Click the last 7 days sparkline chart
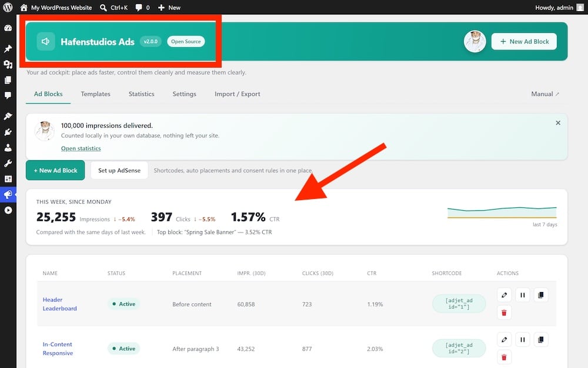This screenshot has height=368, width=588. [x=502, y=213]
